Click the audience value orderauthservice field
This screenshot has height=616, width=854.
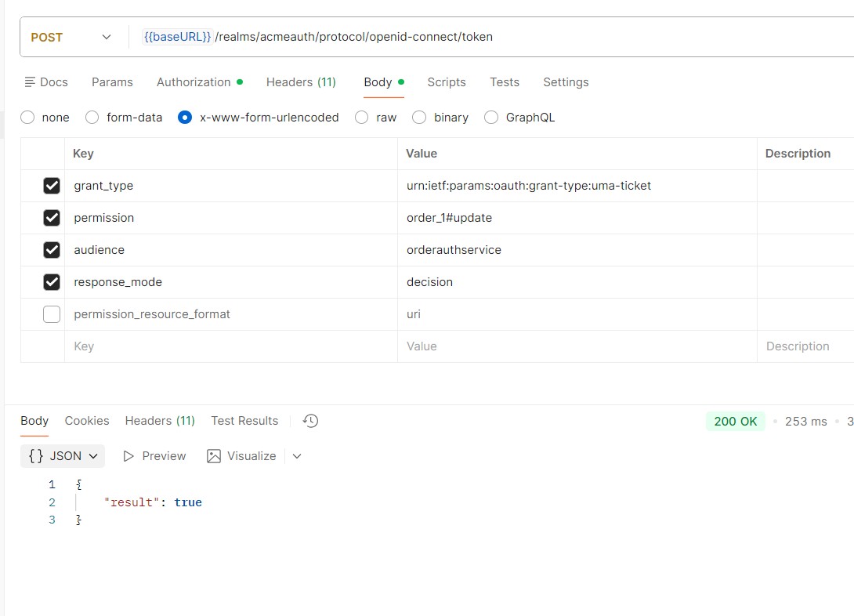(x=454, y=250)
